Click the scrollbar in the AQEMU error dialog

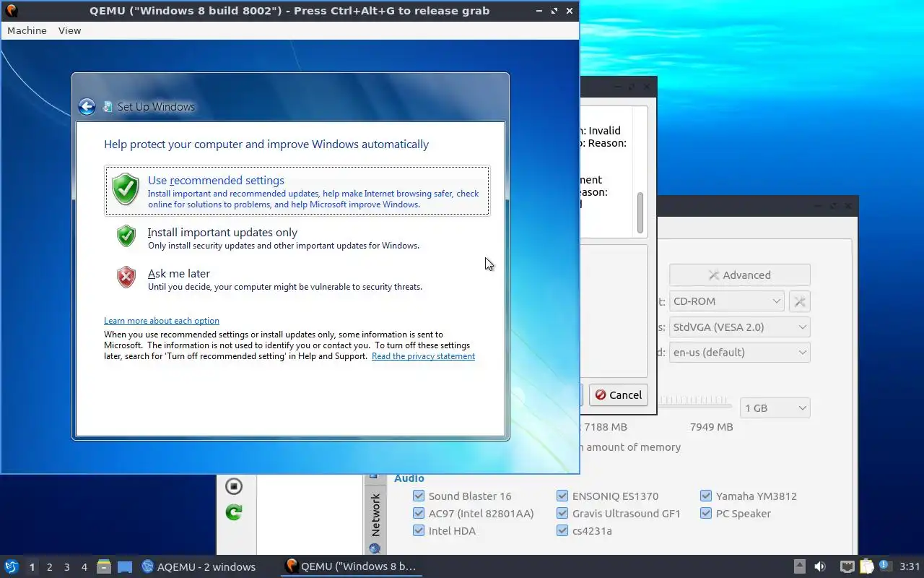point(640,213)
